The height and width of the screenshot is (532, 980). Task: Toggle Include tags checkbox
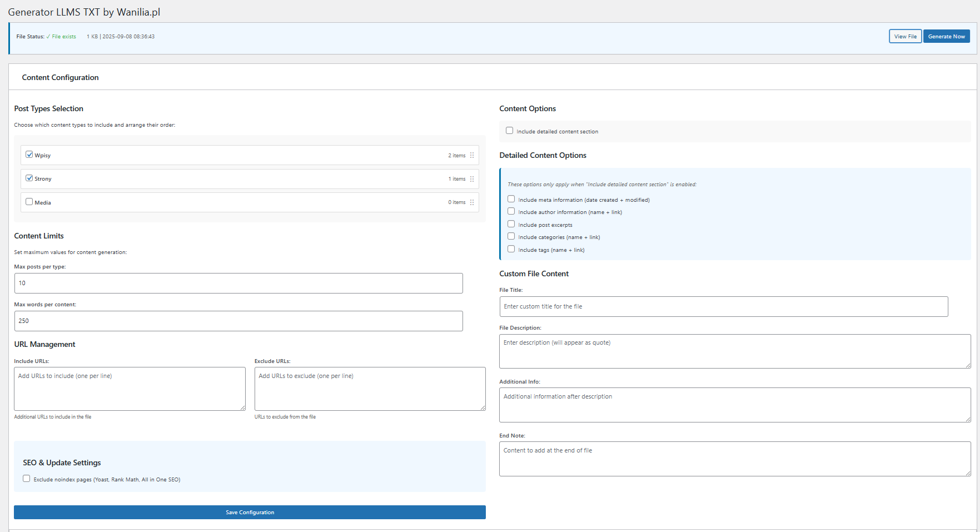(x=511, y=249)
